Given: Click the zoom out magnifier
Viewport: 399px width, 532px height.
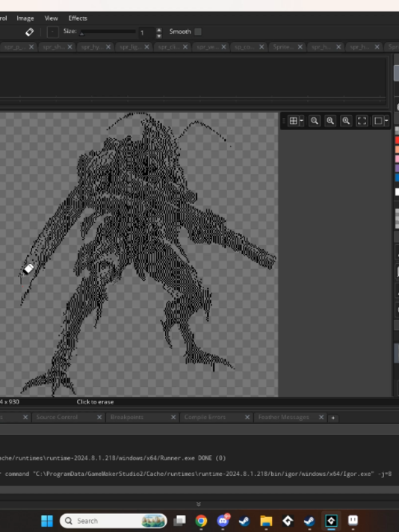Looking at the screenshot, I should point(315,121).
